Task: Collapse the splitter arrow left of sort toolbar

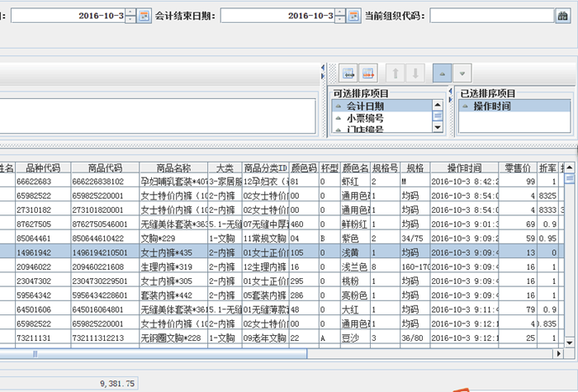Action: coord(322,69)
